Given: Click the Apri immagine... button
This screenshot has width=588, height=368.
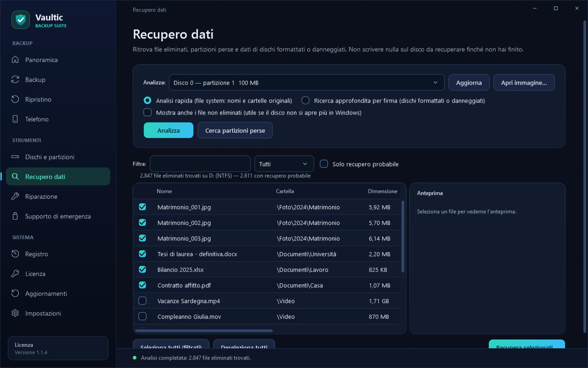Looking at the screenshot, I should pos(524,83).
